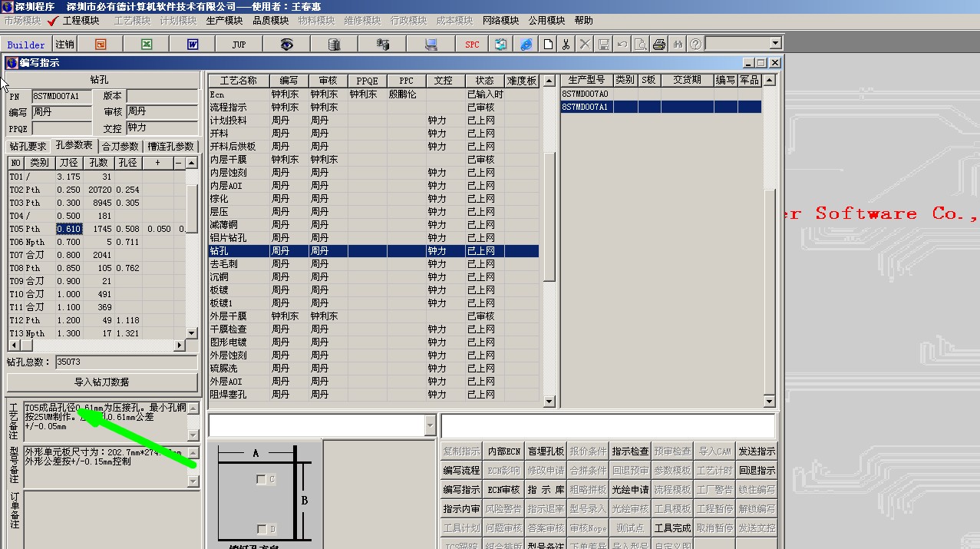Tick checkbox C in the board diagram
This screenshot has width=980, height=549.
[x=261, y=479]
